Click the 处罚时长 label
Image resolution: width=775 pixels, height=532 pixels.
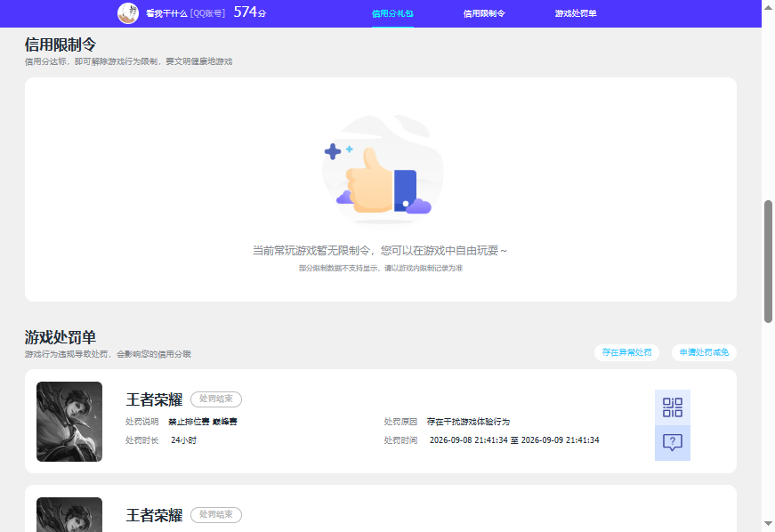click(x=141, y=440)
